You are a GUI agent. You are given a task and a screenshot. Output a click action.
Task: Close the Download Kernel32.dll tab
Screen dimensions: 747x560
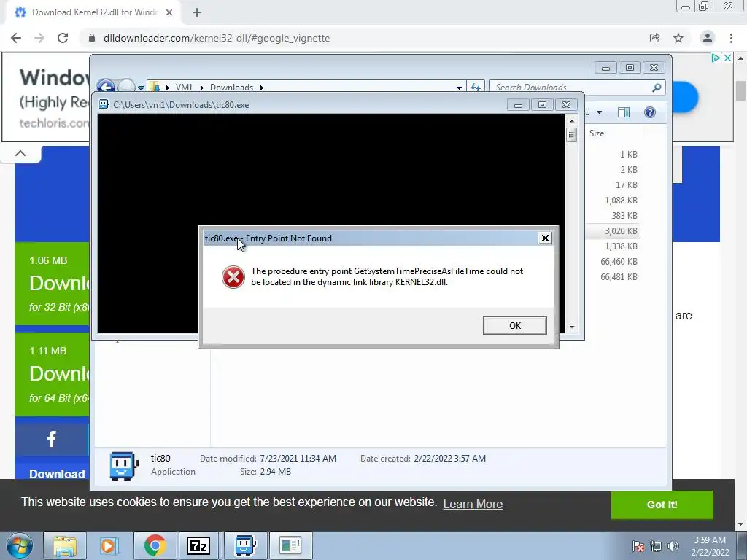click(169, 12)
